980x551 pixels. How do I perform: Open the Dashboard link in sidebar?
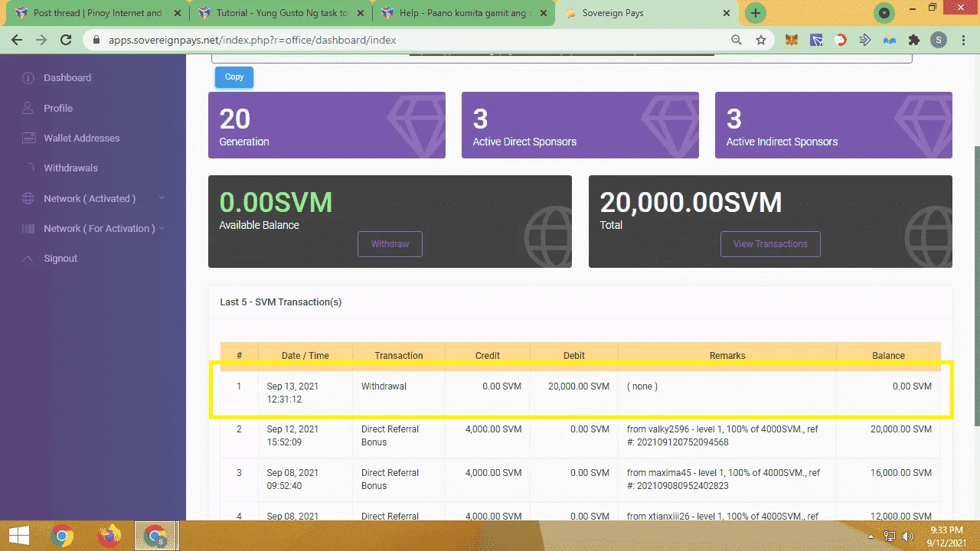[x=67, y=78]
